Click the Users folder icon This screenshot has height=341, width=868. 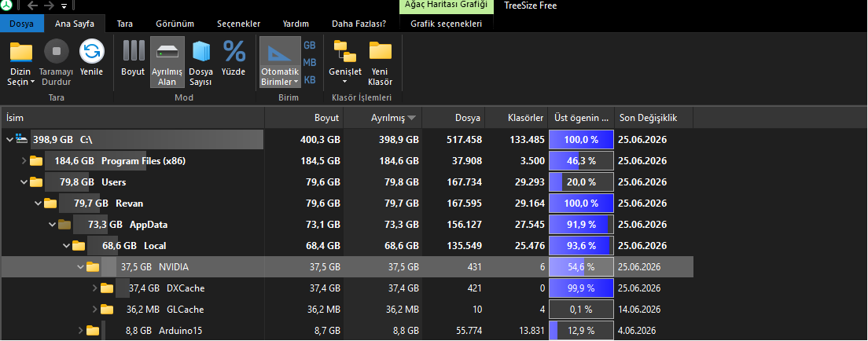pos(36,182)
